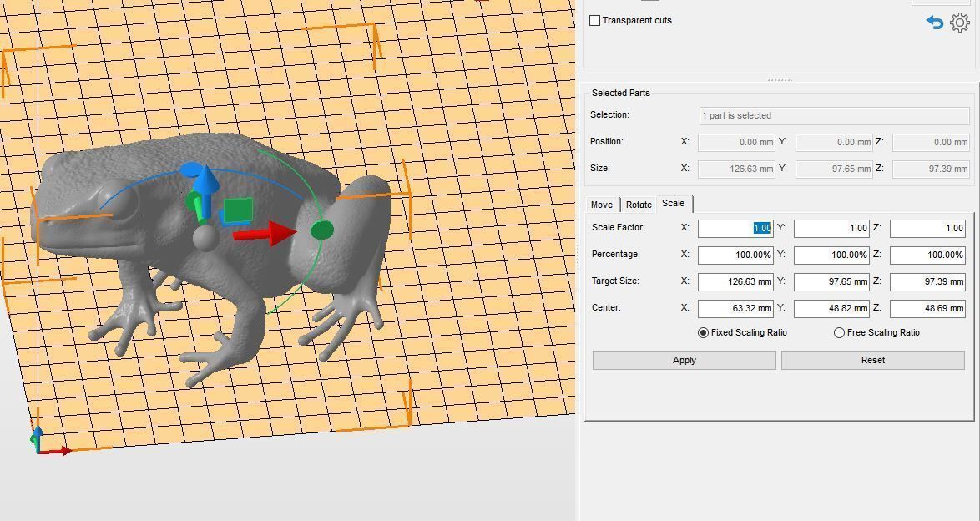The image size is (980, 521).
Task: Enable Transparent cuts checkbox
Action: click(x=595, y=21)
